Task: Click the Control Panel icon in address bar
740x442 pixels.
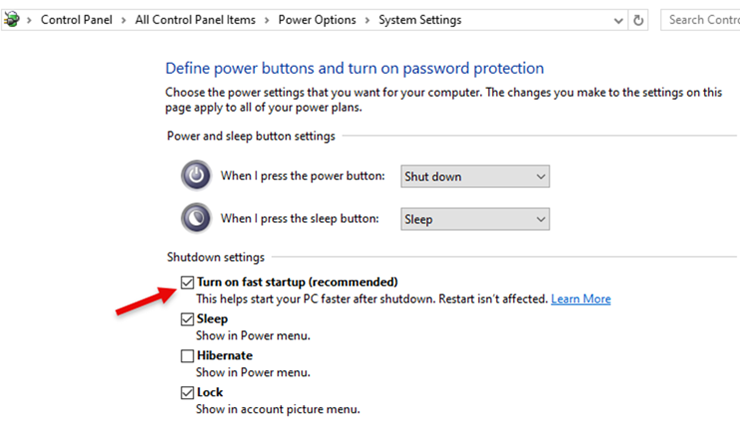Action: click(x=11, y=20)
